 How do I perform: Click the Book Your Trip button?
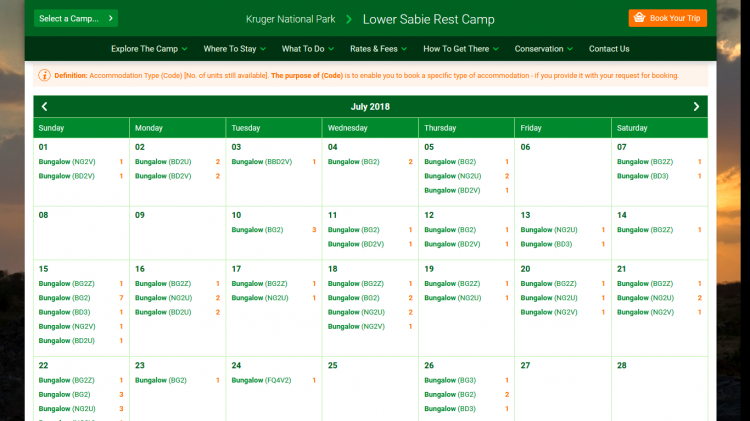point(667,18)
